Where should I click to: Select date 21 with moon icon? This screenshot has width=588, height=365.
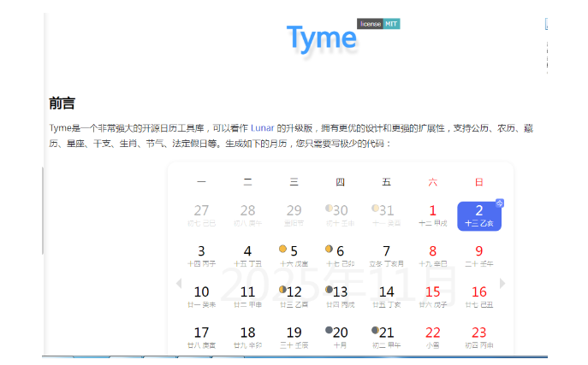387,338
